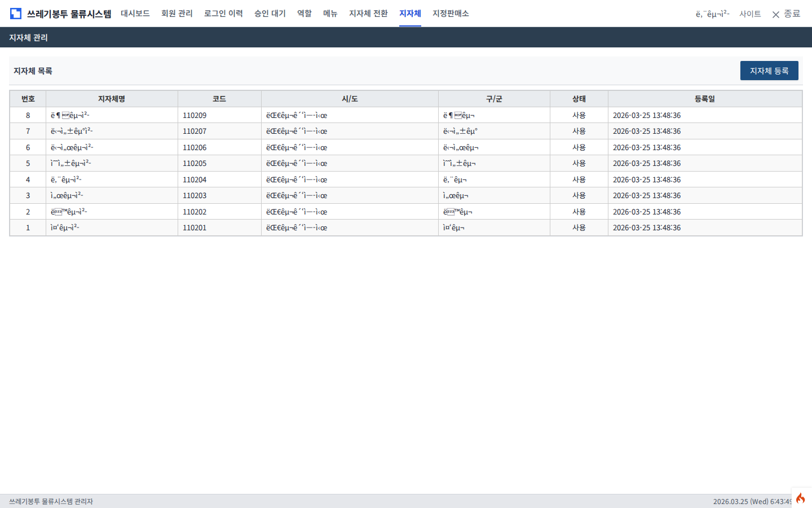Click the 지자체명 column header
Viewport: 812px width, 508px height.
(x=112, y=99)
